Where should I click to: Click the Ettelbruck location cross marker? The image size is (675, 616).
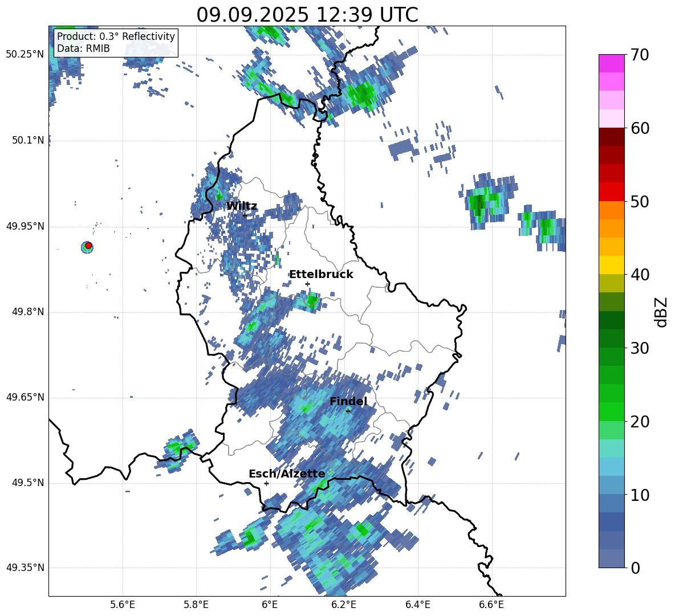pos(307,284)
